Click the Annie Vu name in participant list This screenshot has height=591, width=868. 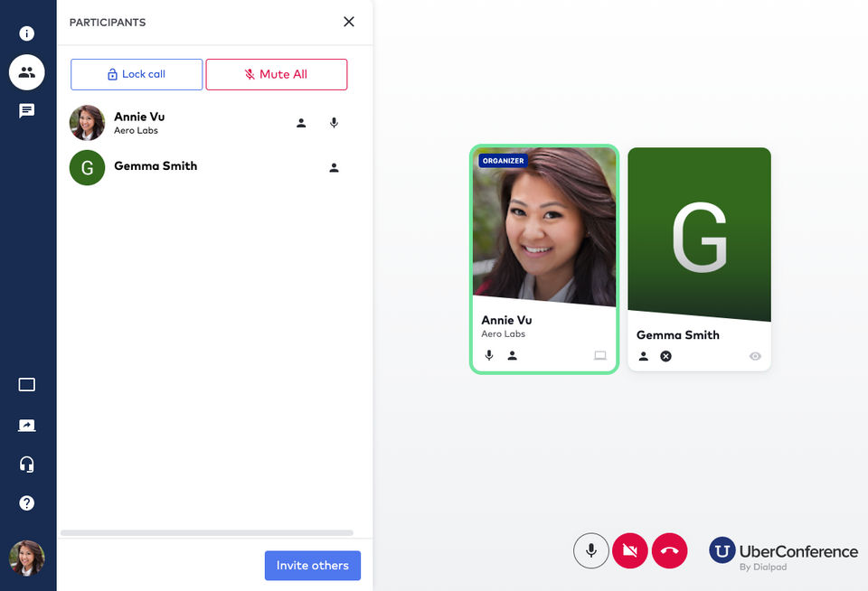[139, 117]
